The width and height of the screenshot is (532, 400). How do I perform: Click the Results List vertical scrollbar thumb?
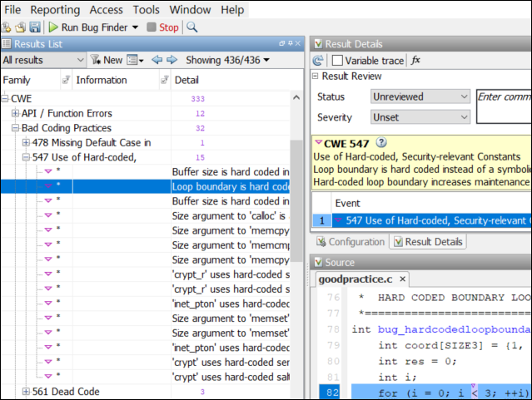296,201
